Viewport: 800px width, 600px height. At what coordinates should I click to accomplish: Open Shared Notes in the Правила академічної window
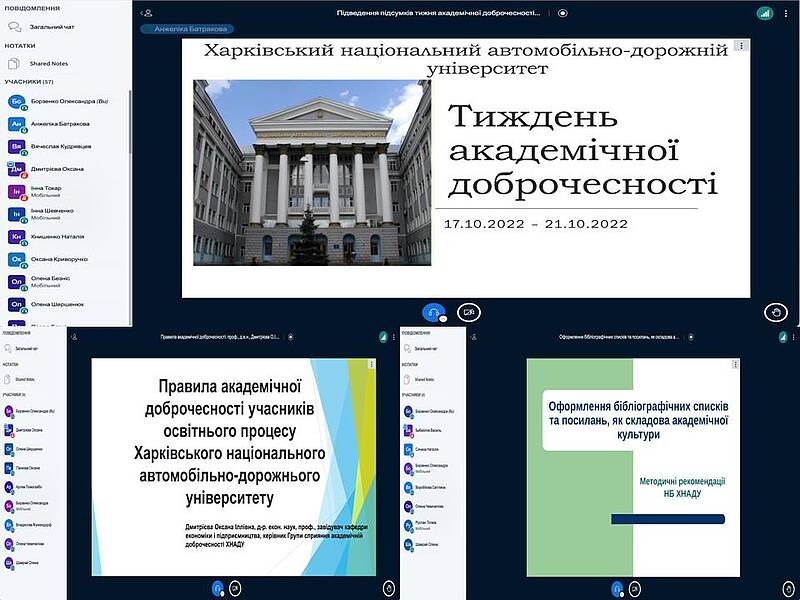pyautogui.click(x=19, y=380)
